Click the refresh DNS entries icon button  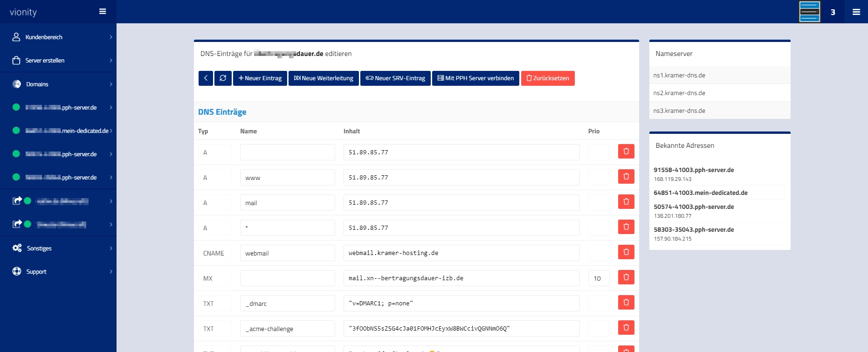click(223, 78)
